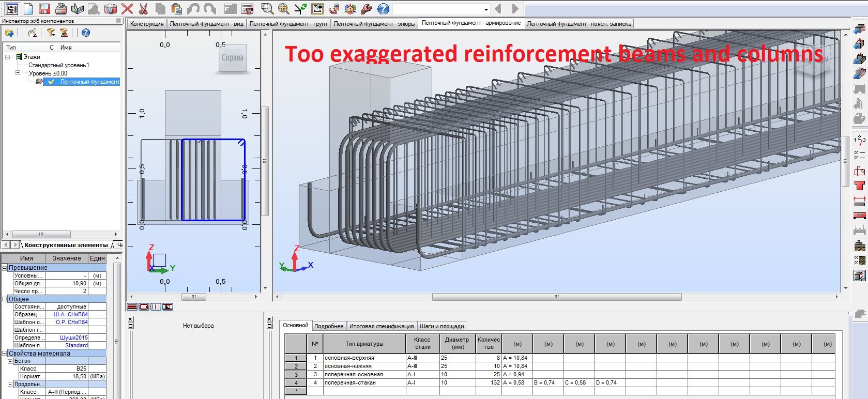The width and height of the screenshot is (868, 399).
Task: Switch to Ленточный фундамент - грунт tab
Action: tap(288, 24)
